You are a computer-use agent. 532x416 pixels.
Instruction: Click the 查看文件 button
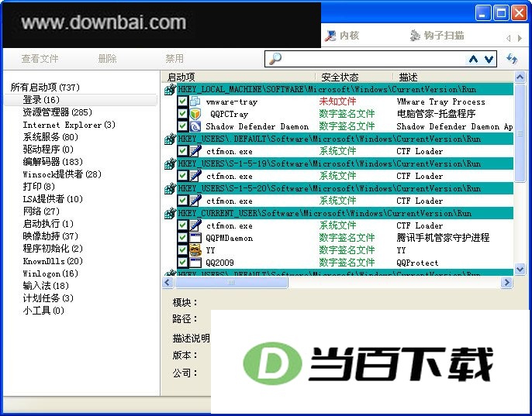(x=40, y=59)
